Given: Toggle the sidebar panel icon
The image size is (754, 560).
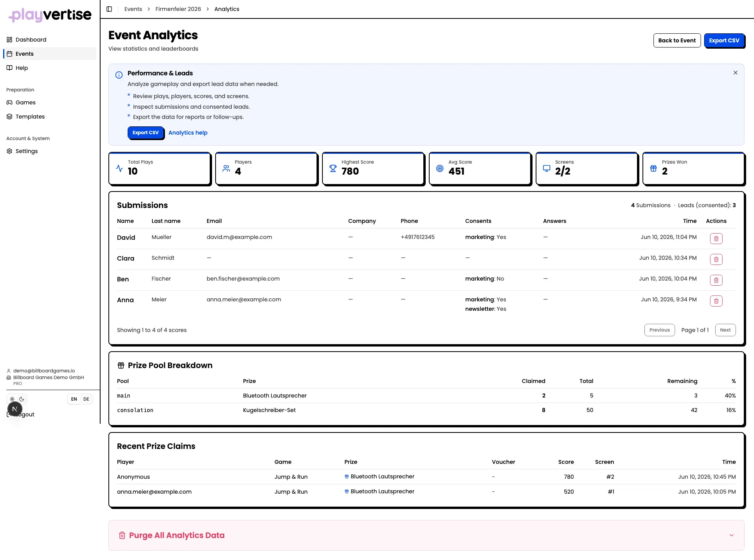Looking at the screenshot, I should pos(109,9).
